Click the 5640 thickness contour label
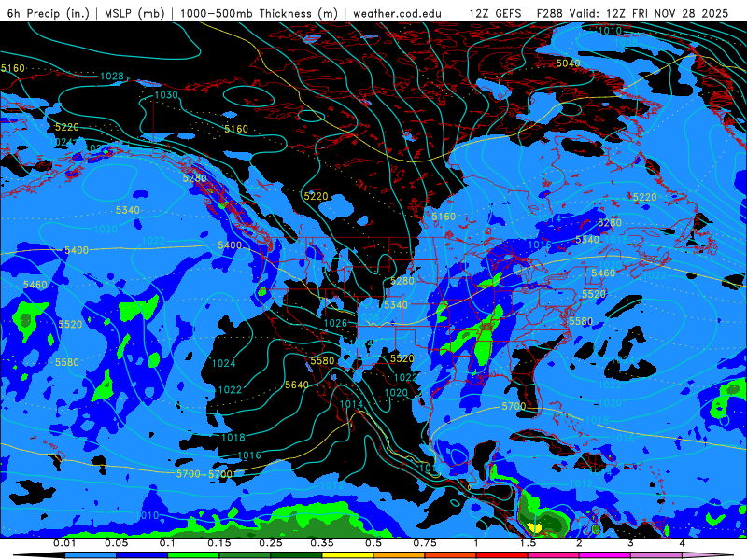 click(297, 385)
